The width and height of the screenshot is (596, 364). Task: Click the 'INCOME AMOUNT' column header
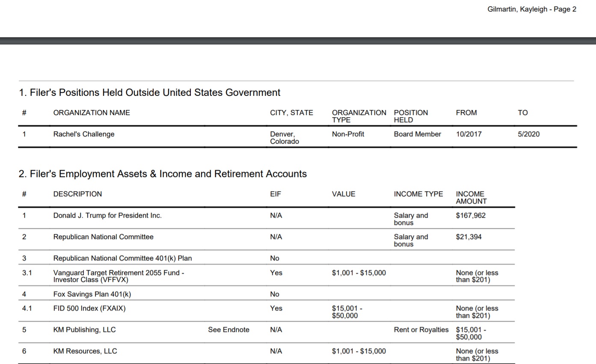[471, 198]
